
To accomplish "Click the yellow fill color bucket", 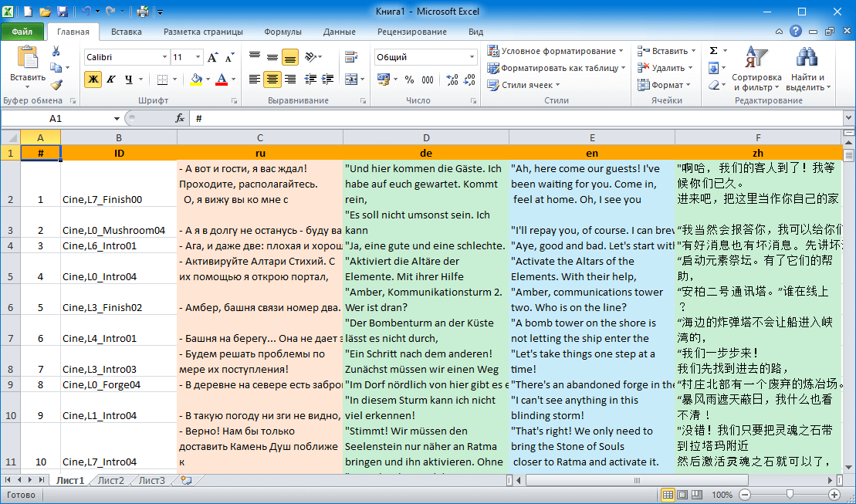I will click(x=197, y=79).
